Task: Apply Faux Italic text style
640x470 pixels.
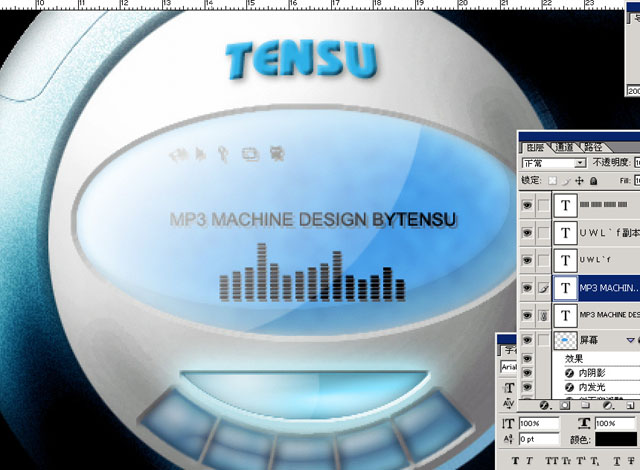Action: (x=529, y=461)
